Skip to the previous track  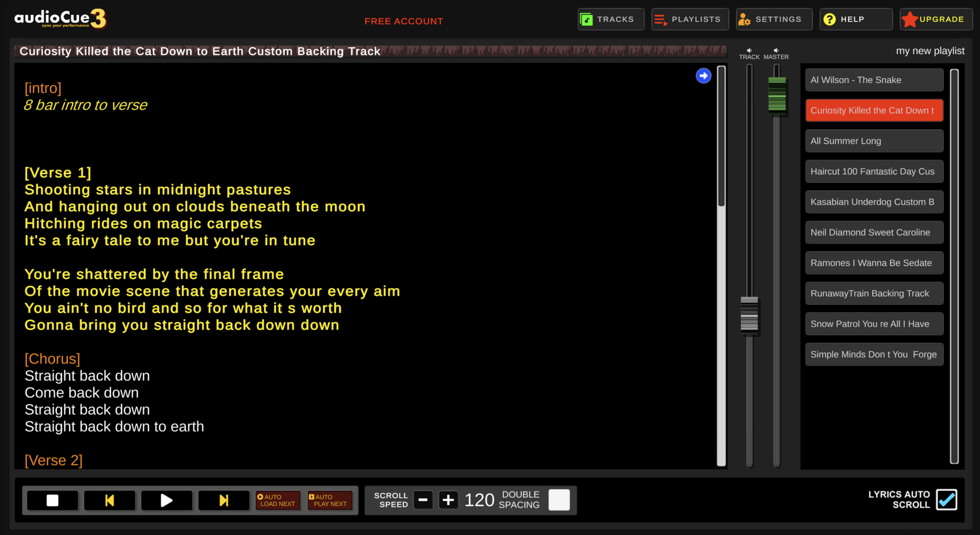pyautogui.click(x=110, y=500)
